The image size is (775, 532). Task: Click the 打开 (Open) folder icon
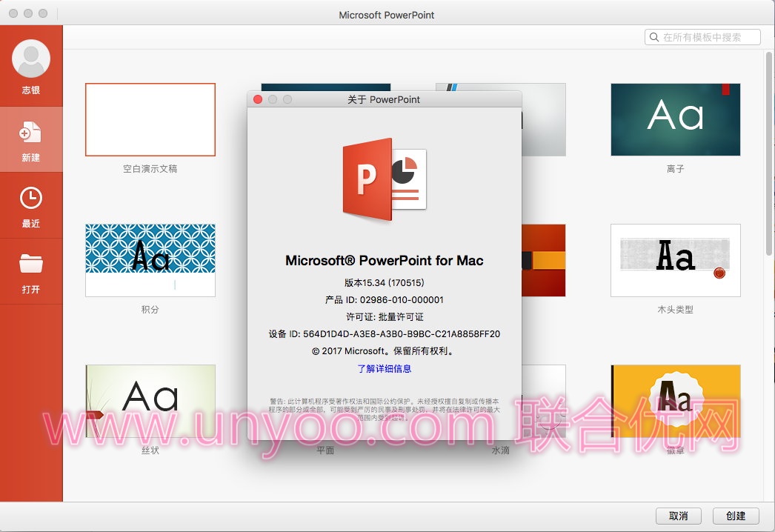pos(30,263)
